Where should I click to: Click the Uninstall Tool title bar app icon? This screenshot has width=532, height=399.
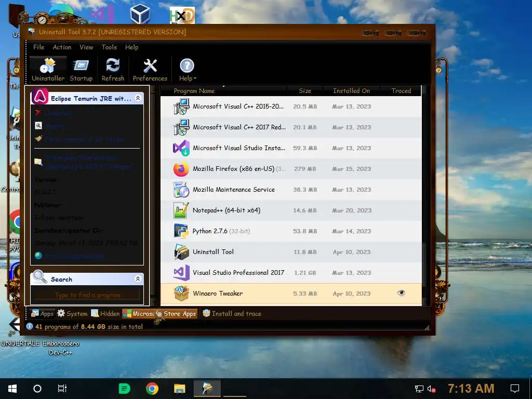tap(32, 32)
